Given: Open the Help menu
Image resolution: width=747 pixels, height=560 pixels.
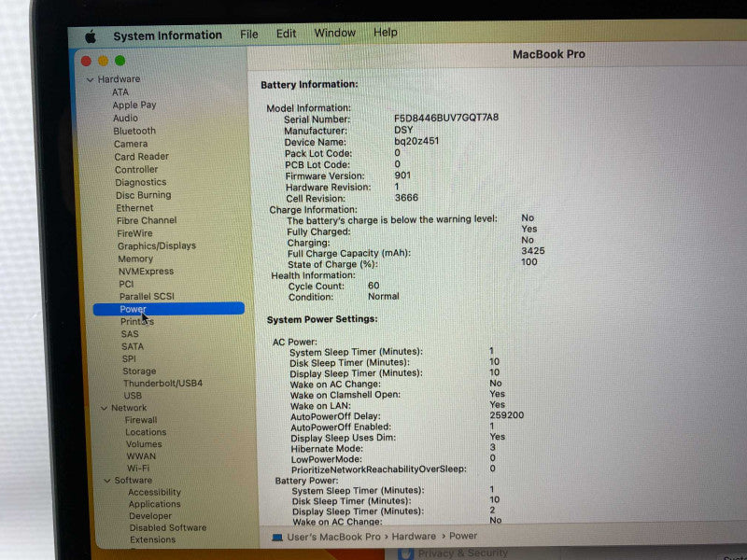Looking at the screenshot, I should (386, 33).
